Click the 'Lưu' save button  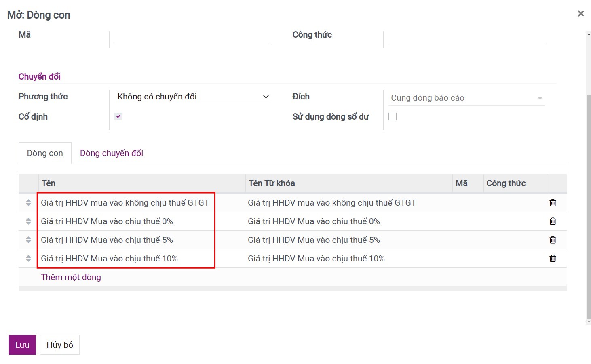click(22, 345)
